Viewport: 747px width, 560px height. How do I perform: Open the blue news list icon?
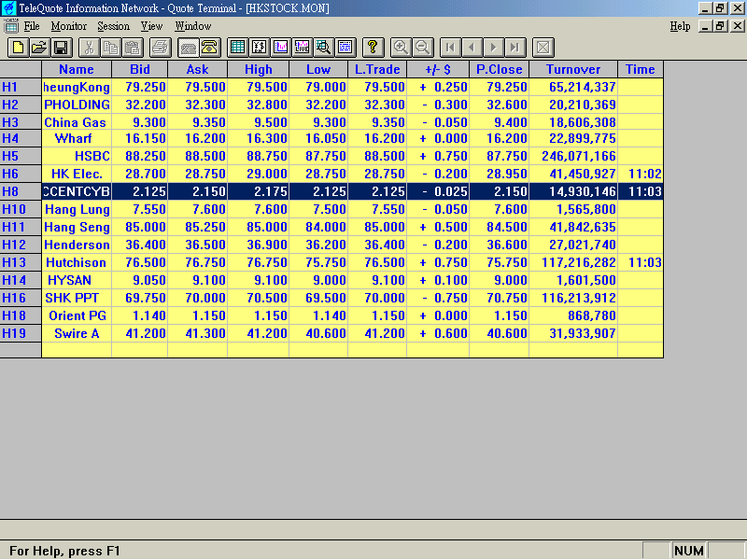coord(345,48)
